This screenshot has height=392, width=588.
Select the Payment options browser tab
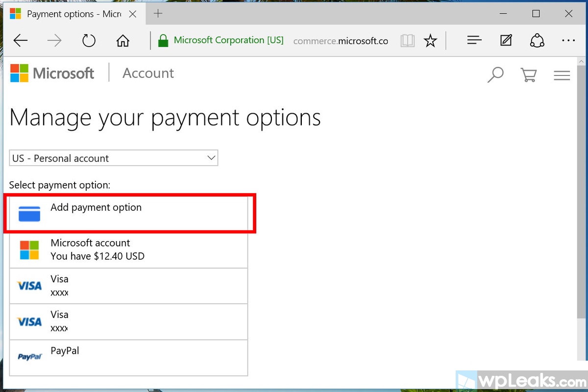pos(73,14)
